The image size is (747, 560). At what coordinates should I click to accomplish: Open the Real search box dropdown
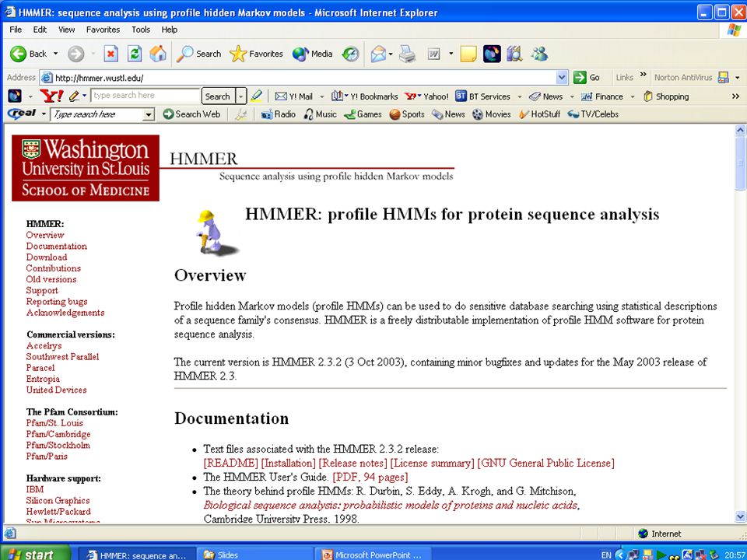(x=149, y=114)
